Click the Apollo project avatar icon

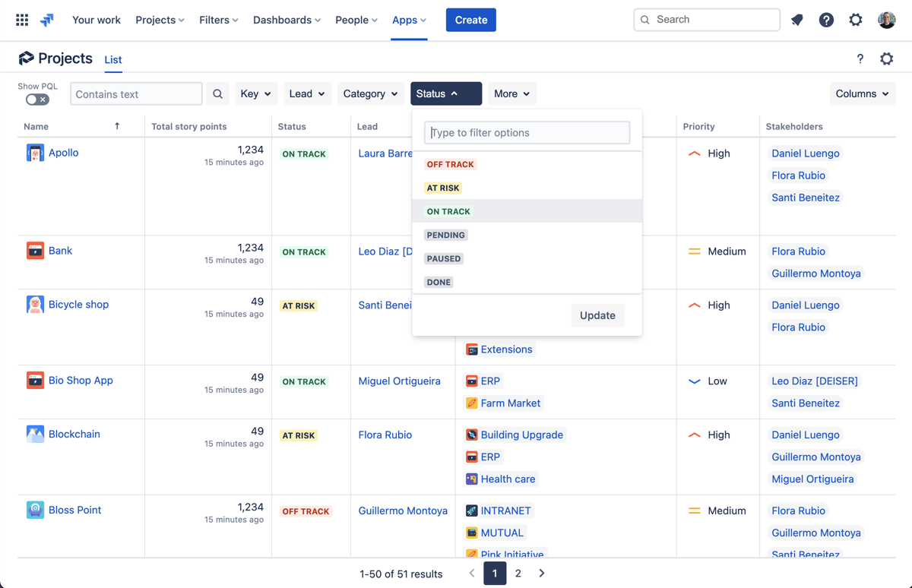click(x=35, y=152)
